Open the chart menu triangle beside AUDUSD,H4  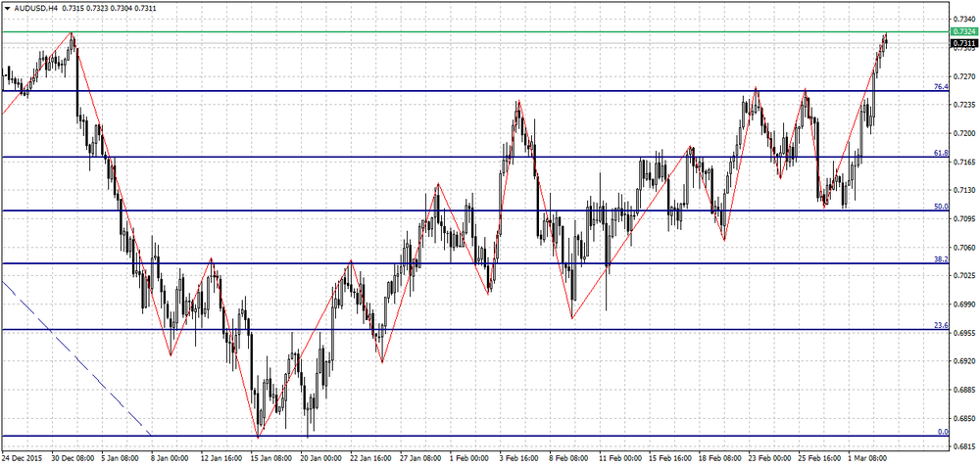point(7,6)
